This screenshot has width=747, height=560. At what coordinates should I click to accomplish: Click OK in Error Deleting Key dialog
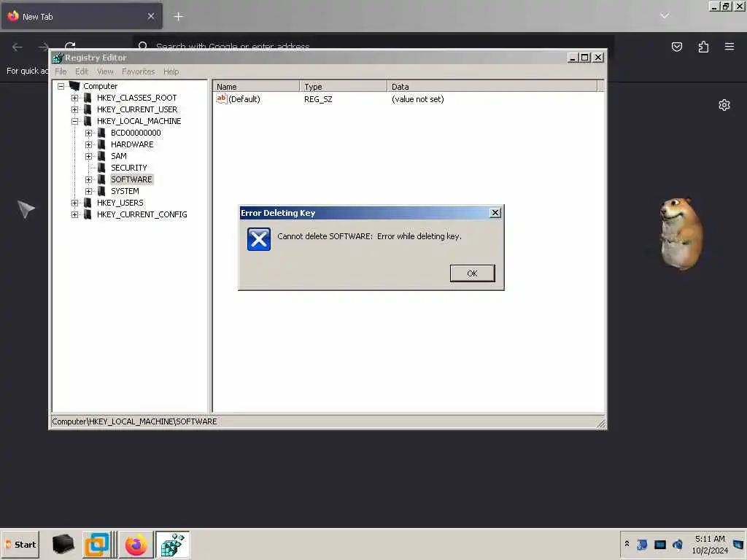[472, 273]
